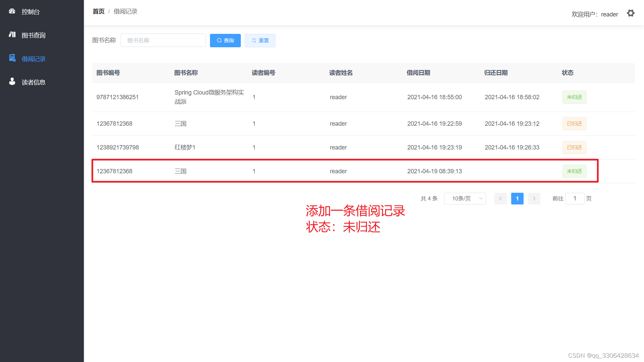644x362 pixels.
Task: Click borrow date 2021-04-19 08:39:13
Action: [x=435, y=171]
